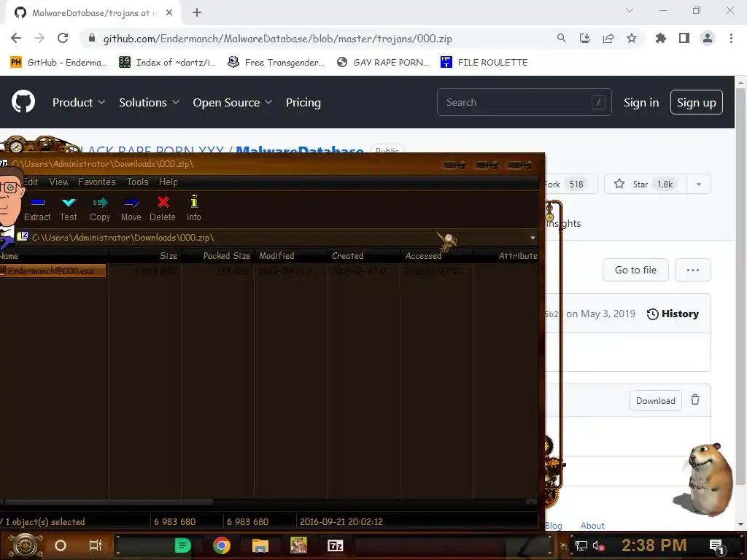Expand the Product dropdown on GitHub
The width and height of the screenshot is (747, 560).
point(79,102)
